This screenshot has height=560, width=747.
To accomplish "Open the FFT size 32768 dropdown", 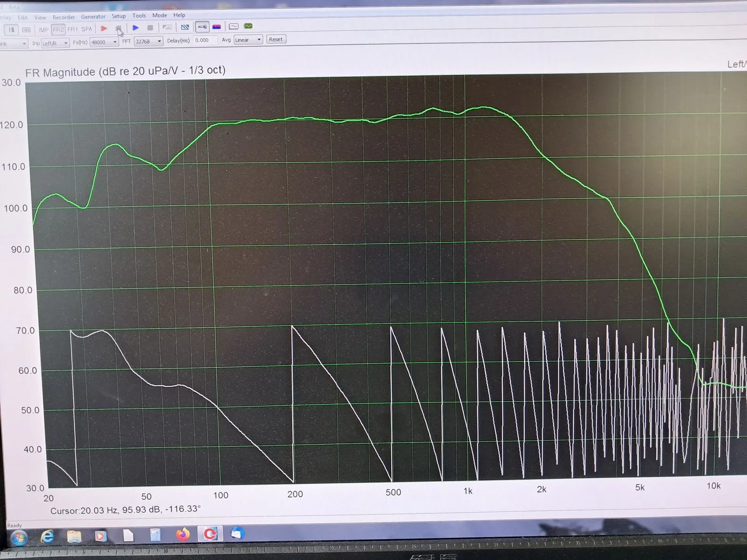I will click(148, 42).
